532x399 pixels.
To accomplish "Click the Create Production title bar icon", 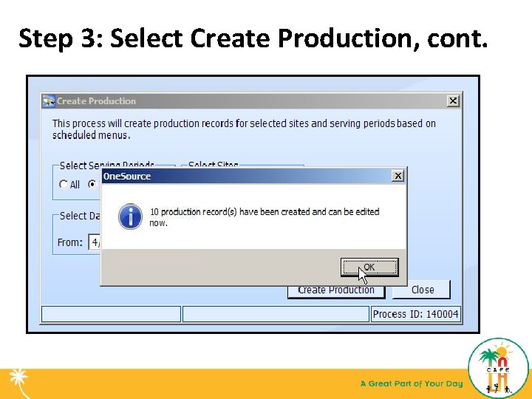I will point(49,101).
